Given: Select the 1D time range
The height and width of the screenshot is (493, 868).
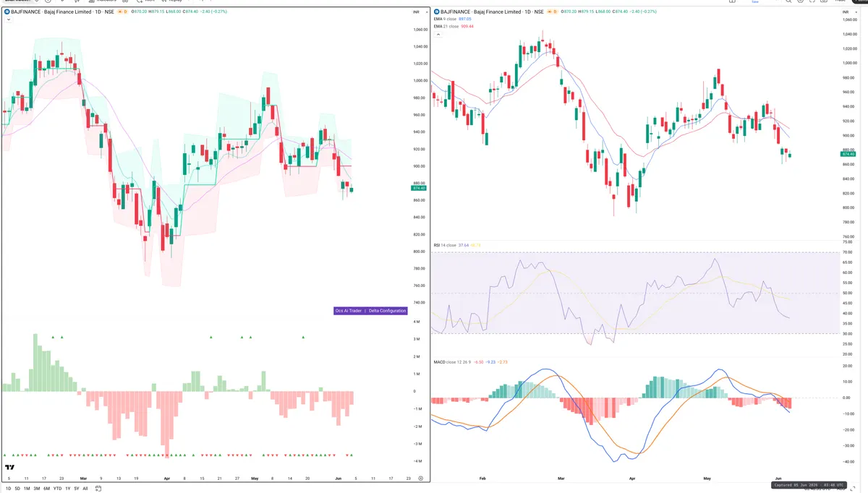Looking at the screenshot, I should 7,489.
